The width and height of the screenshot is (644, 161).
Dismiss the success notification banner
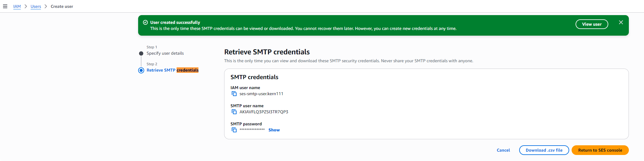(621, 22)
